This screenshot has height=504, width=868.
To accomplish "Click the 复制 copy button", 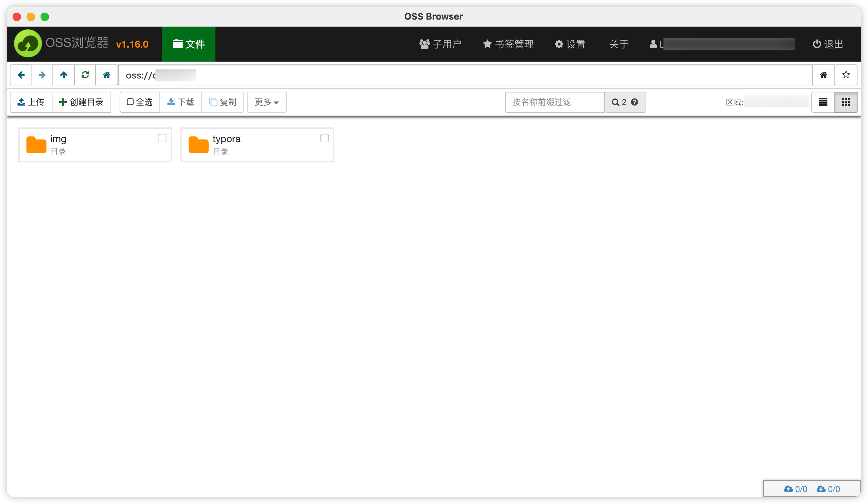I will (223, 102).
